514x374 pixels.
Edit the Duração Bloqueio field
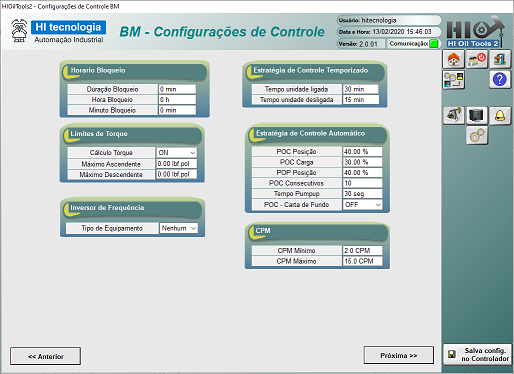[x=177, y=89]
